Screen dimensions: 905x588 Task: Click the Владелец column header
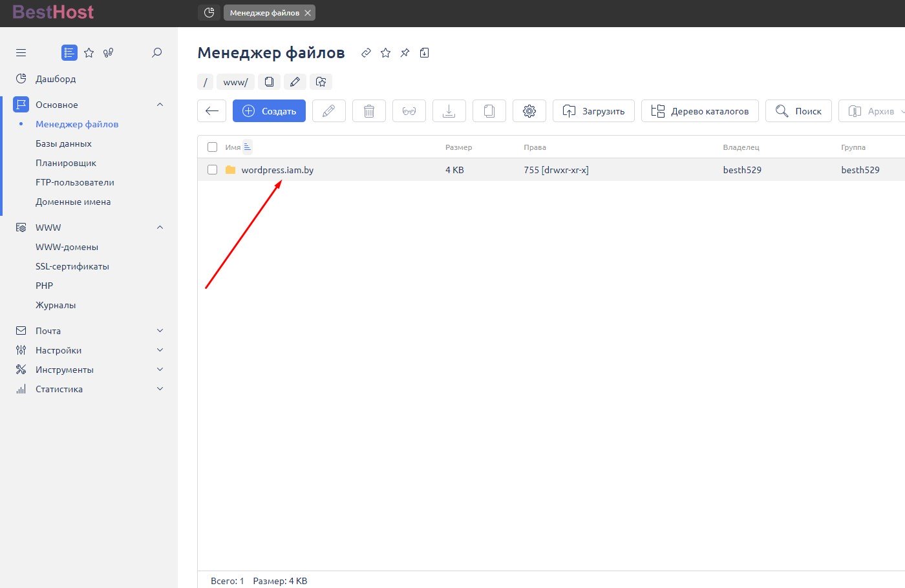point(741,147)
